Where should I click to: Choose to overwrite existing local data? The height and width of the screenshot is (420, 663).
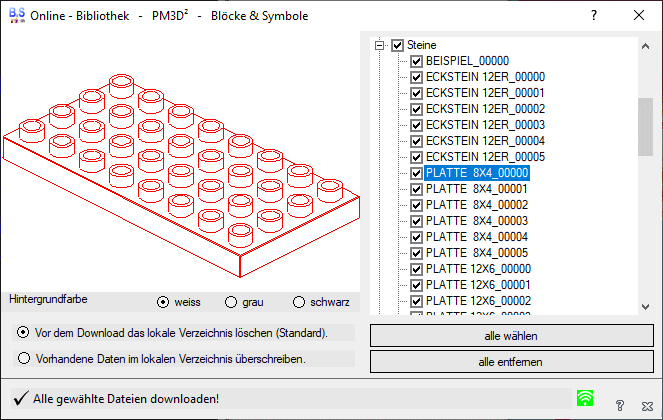(x=24, y=359)
